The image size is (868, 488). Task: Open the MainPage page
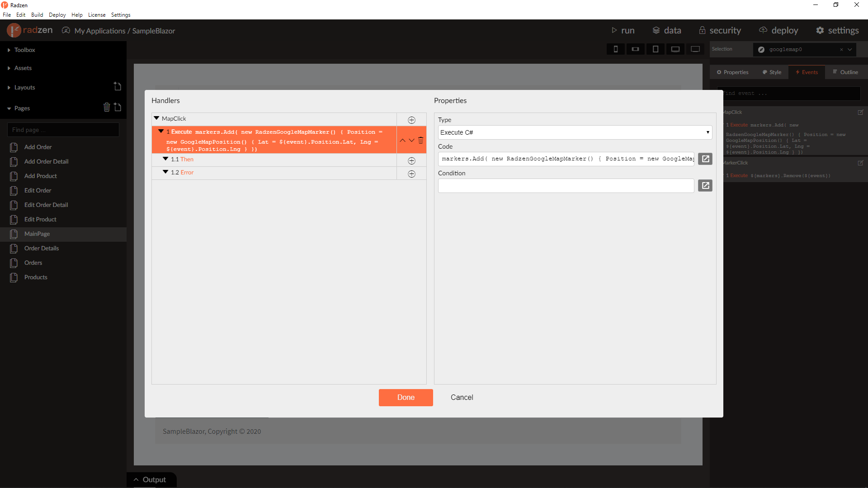pyautogui.click(x=63, y=234)
